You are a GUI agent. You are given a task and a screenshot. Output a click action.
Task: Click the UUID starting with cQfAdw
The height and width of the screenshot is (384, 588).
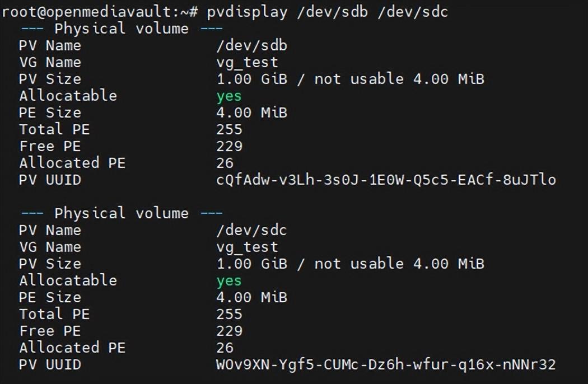pos(386,180)
